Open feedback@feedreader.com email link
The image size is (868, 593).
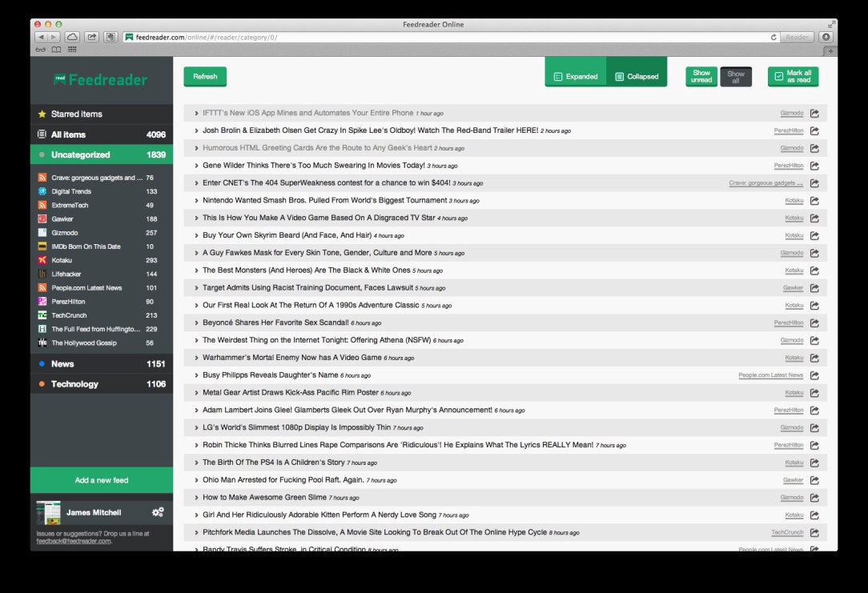[x=74, y=541]
